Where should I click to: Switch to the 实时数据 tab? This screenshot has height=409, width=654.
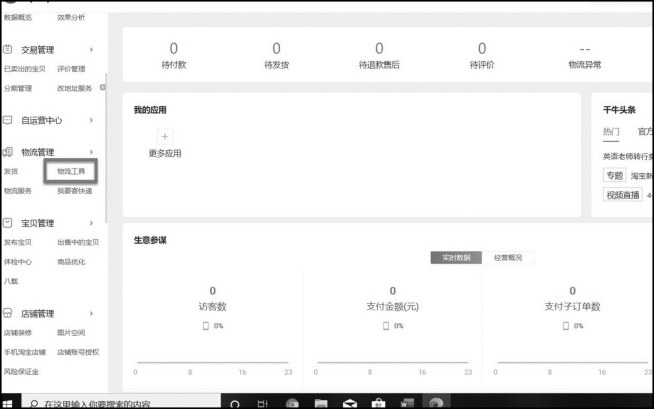[456, 258]
